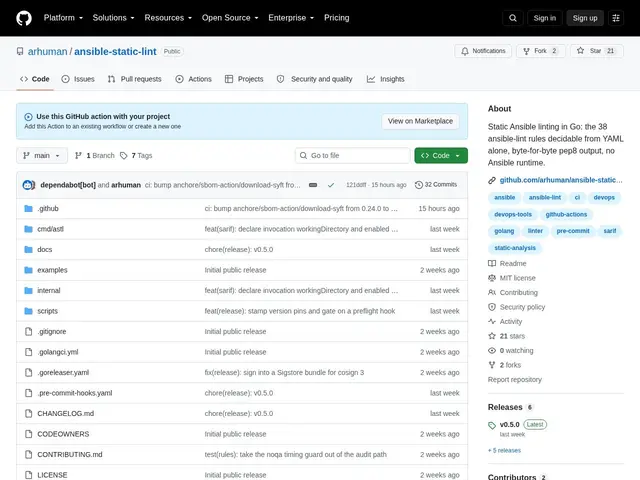Show the + 5 releases link

pyautogui.click(x=504, y=451)
